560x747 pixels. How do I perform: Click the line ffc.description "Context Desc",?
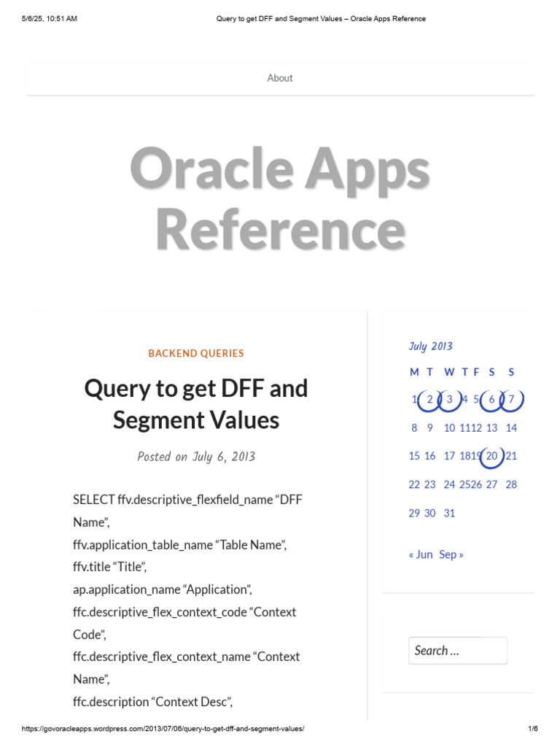[x=153, y=703]
